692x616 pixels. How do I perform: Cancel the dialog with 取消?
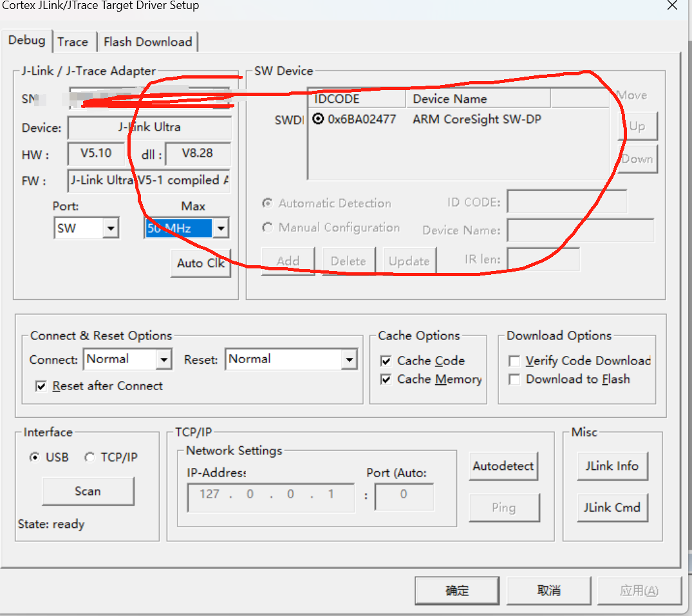click(x=548, y=590)
